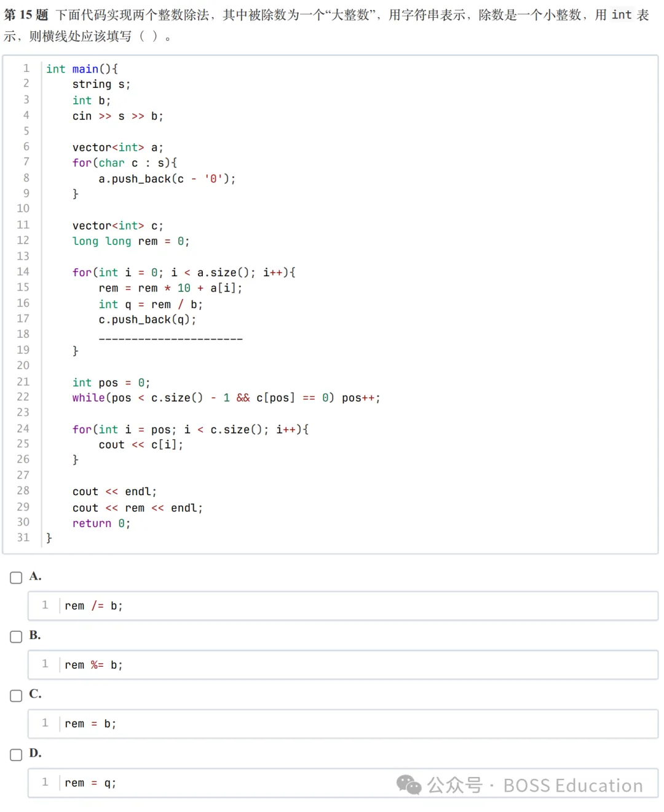
Task: Click the line 'cout << endl;' on line 28
Action: coord(115,492)
